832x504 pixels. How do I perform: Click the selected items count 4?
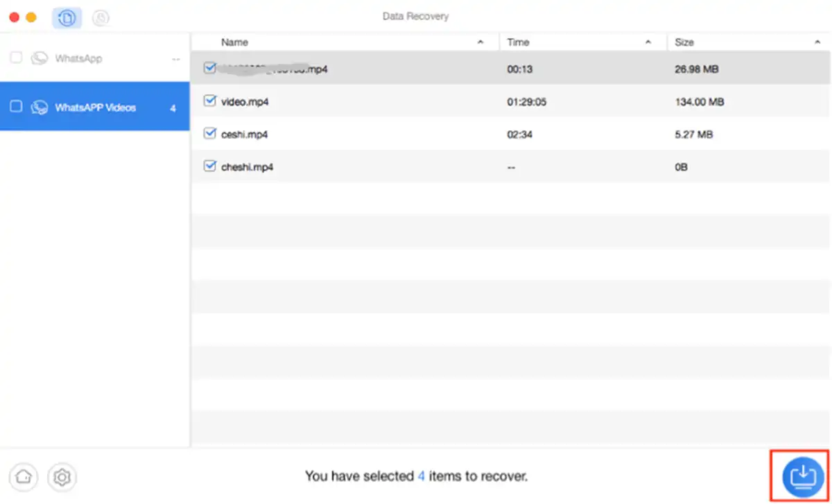[x=421, y=476]
